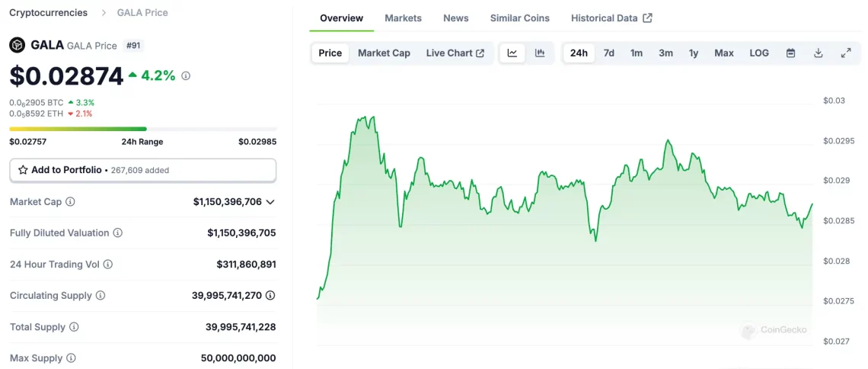Click the BTC price 2905 BTC
Image resolution: width=868 pixels, height=369 pixels.
click(x=37, y=102)
